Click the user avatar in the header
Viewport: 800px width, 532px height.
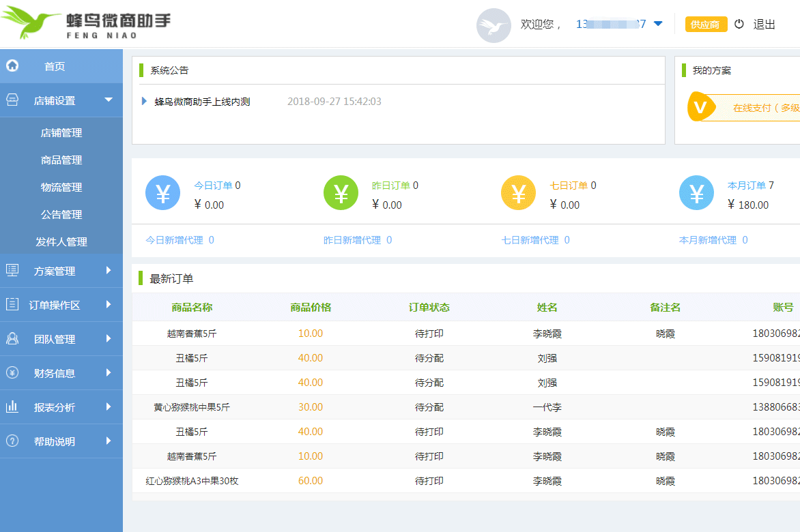tap(494, 25)
